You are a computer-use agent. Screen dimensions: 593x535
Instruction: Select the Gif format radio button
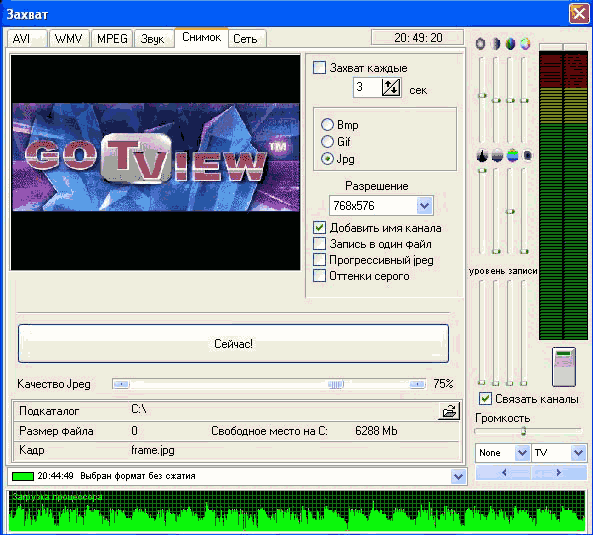pyautogui.click(x=327, y=141)
